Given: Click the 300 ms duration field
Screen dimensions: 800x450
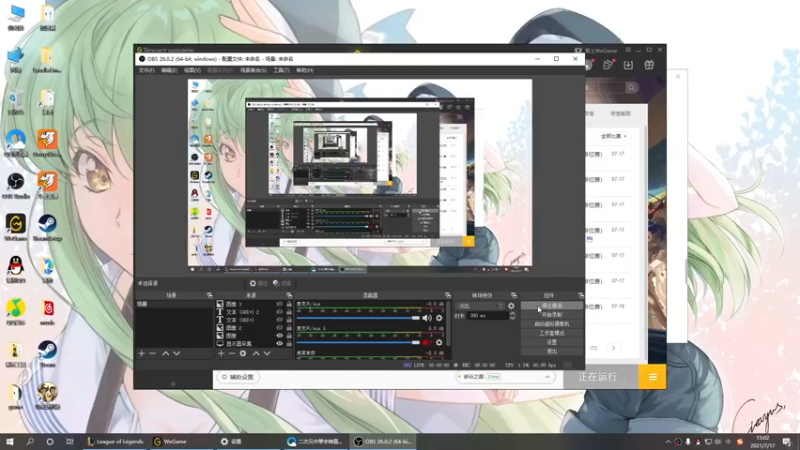Looking at the screenshot, I should pyautogui.click(x=488, y=316).
